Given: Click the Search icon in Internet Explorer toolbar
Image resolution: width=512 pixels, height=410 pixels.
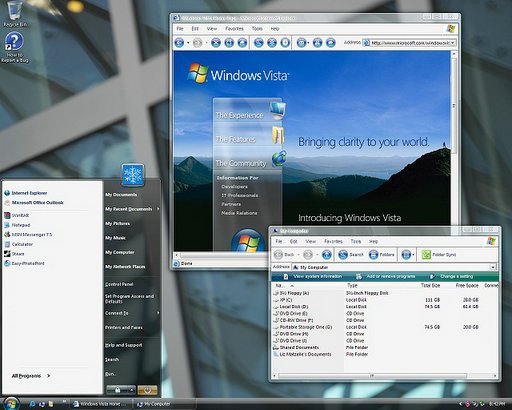Looking at the screenshot, I should coord(258,43).
